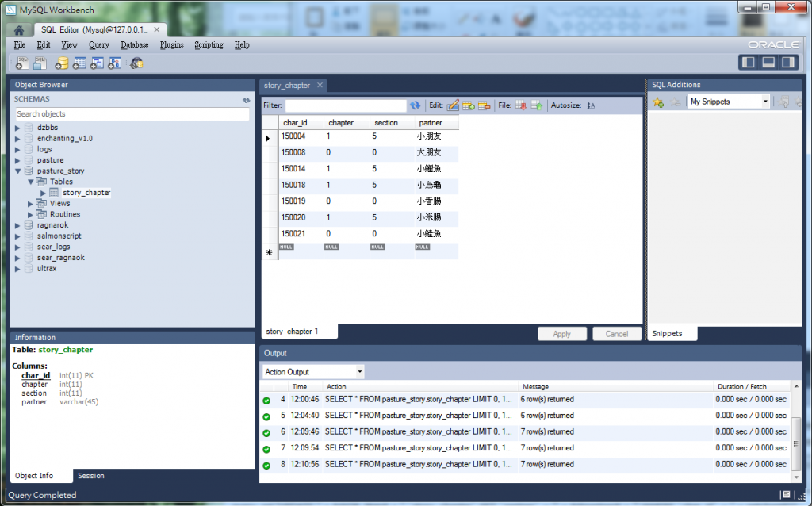Viewport: 812px width, 506px height.
Task: Click the Cancel button
Action: point(617,334)
